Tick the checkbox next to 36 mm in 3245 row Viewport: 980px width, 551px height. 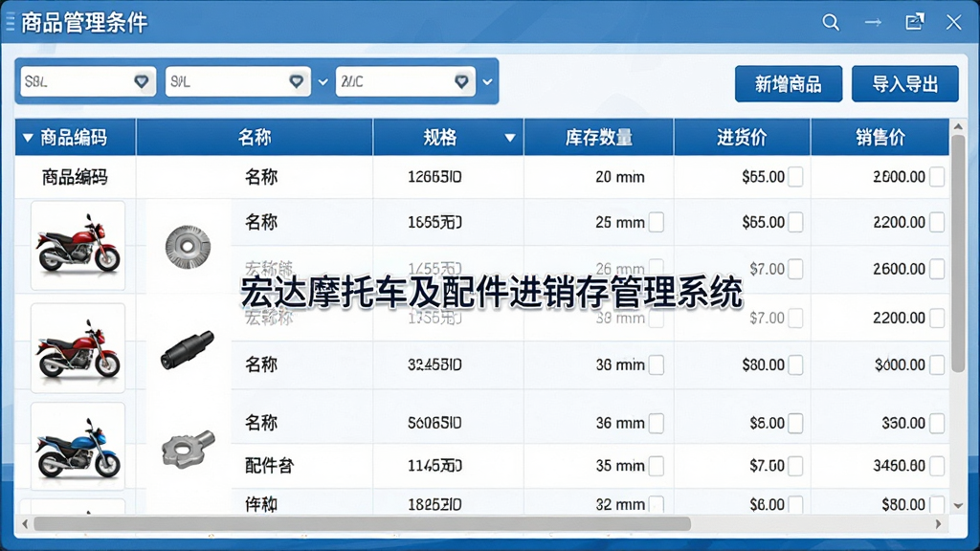click(x=657, y=364)
